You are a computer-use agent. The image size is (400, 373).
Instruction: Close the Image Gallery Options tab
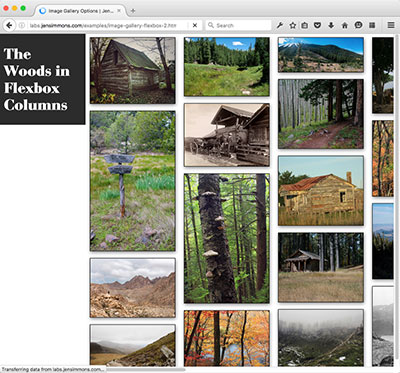click(x=119, y=11)
